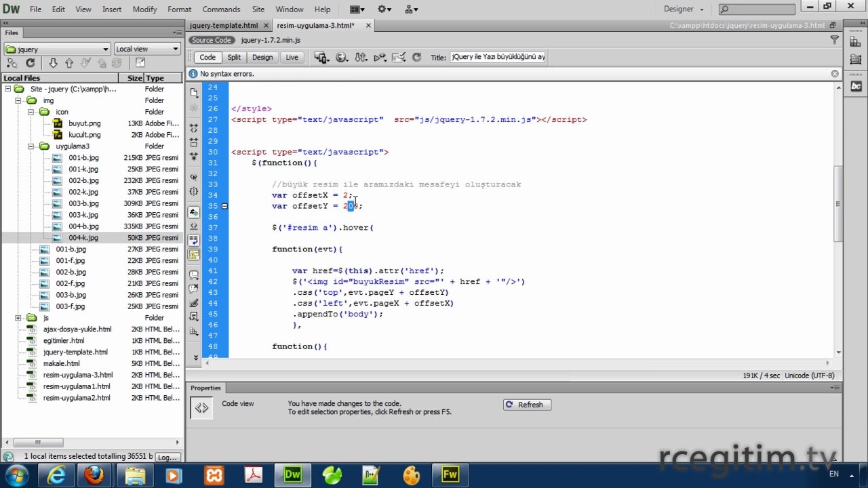This screenshot has width=868, height=488.
Task: Open the File management arrows icon
Action: coord(361,58)
